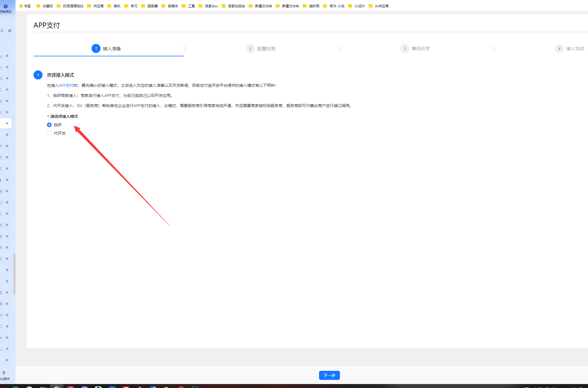The height and width of the screenshot is (388, 588).
Task: Click the 历史添加 clock icon
Action: (x=5, y=6)
